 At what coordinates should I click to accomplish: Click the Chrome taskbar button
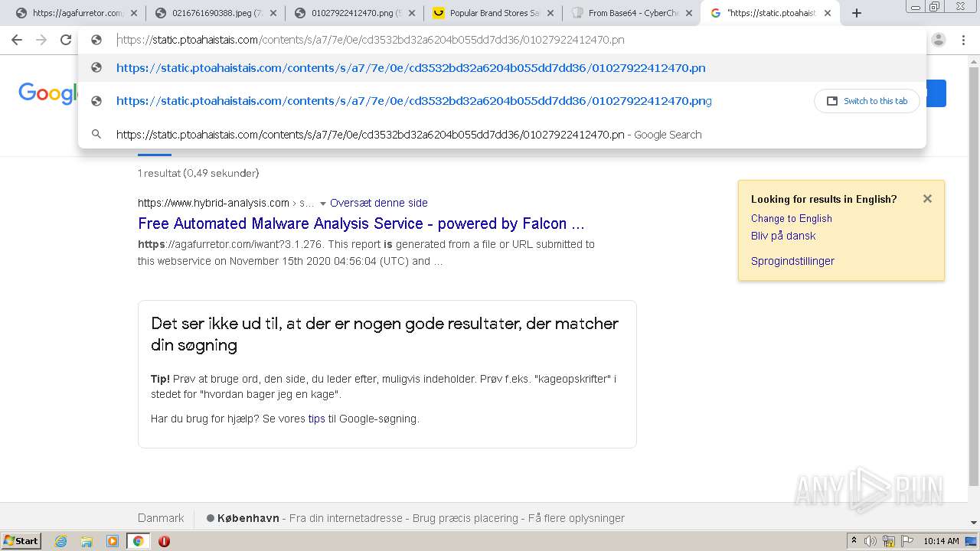tap(138, 541)
